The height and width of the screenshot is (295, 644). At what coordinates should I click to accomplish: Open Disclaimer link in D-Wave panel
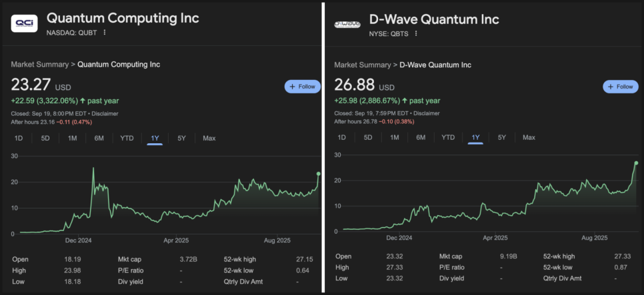(427, 113)
